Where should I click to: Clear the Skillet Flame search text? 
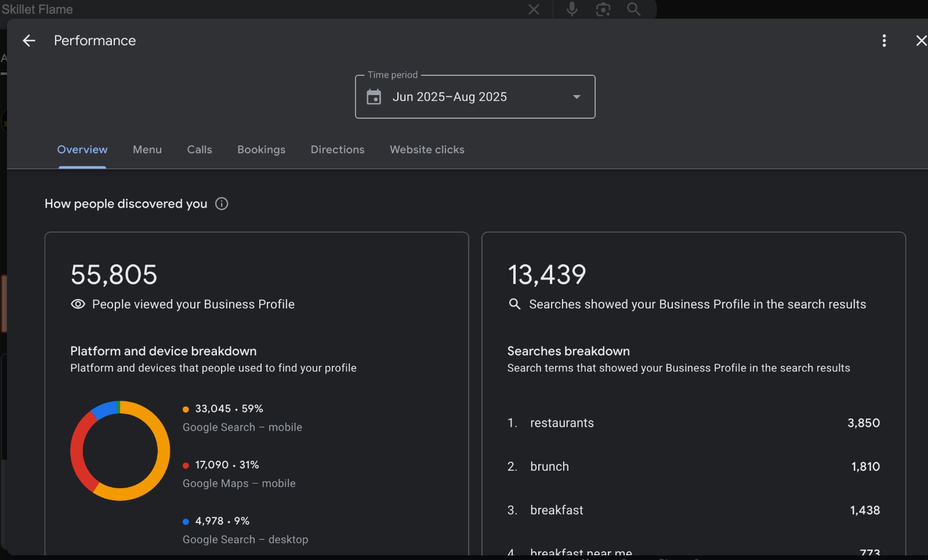(534, 9)
